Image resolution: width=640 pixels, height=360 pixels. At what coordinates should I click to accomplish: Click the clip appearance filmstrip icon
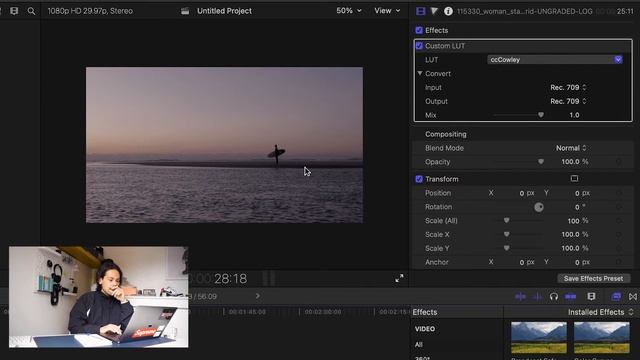(14, 11)
